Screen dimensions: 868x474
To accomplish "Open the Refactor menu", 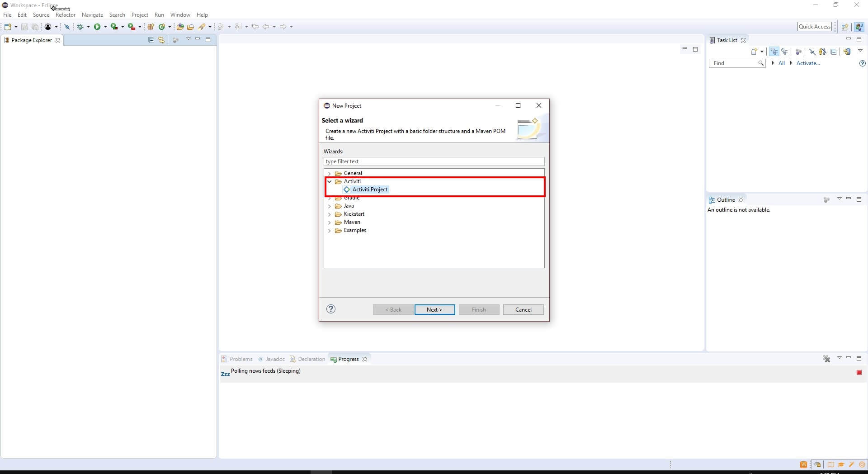I will click(x=66, y=15).
